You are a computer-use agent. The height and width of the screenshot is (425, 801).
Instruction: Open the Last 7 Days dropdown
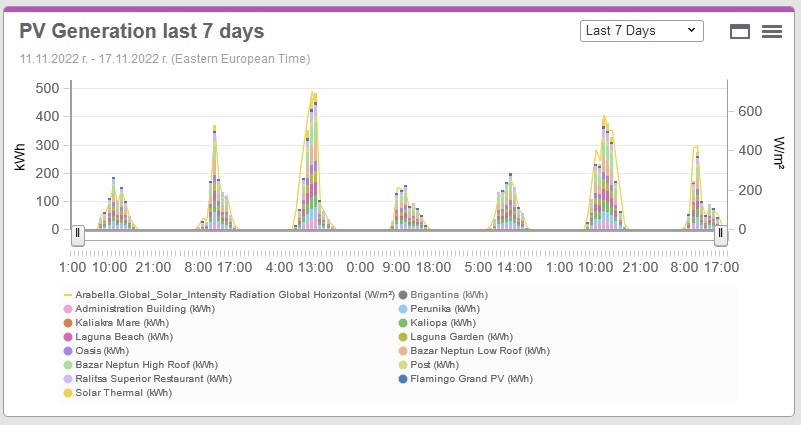641,31
